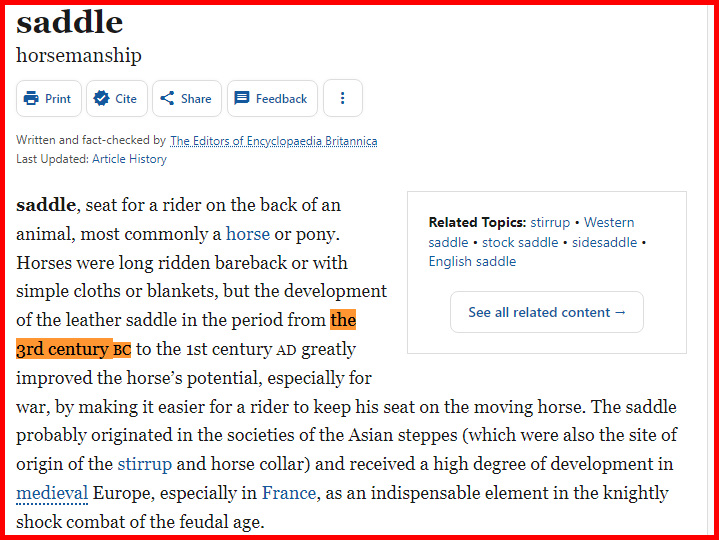Click the orange highlighted 3rd century BC text
The height and width of the screenshot is (540, 719).
click(73, 349)
